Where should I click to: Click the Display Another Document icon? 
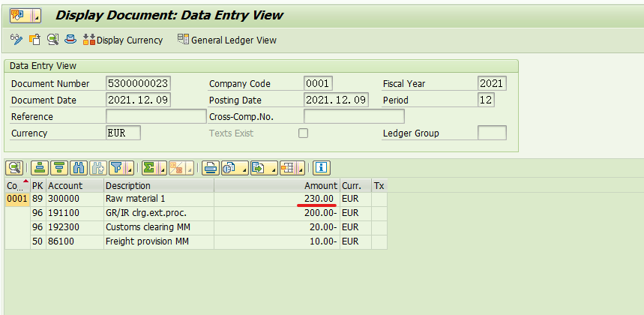point(34,40)
